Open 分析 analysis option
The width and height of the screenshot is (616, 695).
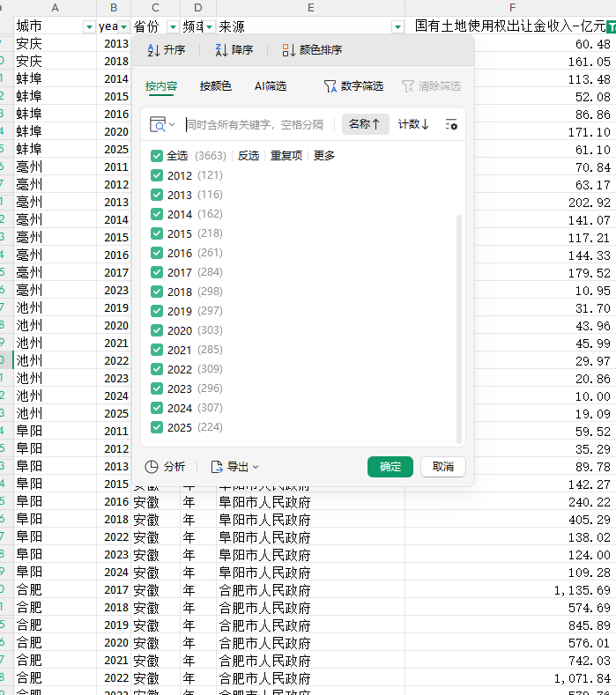(165, 467)
